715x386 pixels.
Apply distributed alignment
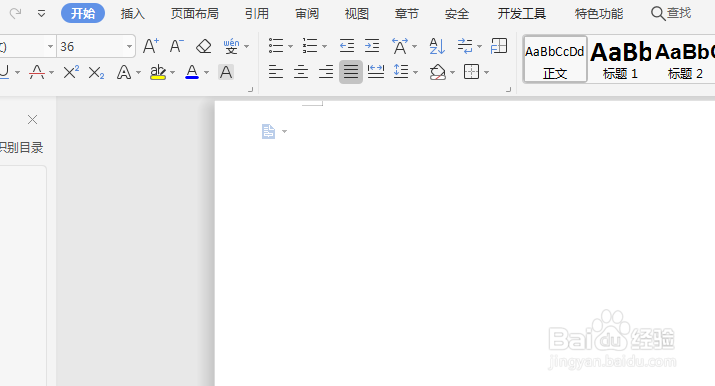(x=376, y=72)
